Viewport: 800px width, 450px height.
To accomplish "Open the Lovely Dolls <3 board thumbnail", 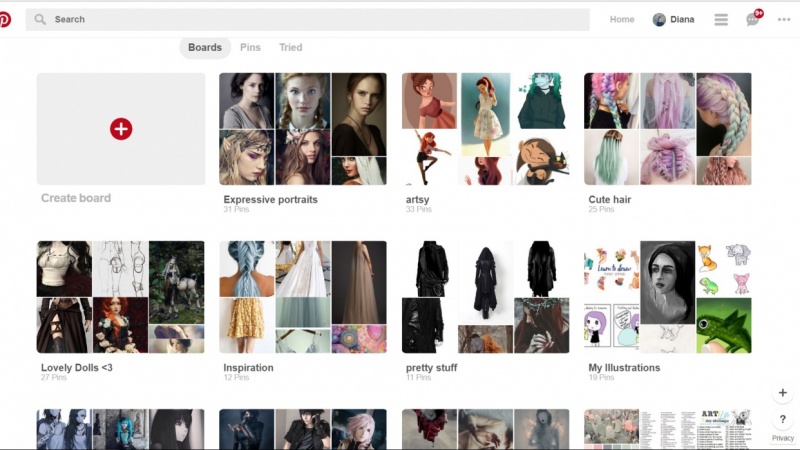I will point(120,297).
